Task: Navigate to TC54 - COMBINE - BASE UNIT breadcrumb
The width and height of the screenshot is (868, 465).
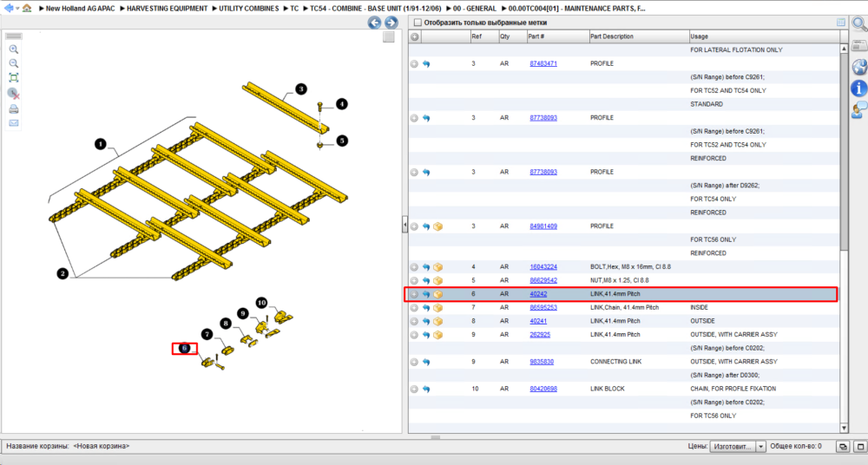Action: 375,9
